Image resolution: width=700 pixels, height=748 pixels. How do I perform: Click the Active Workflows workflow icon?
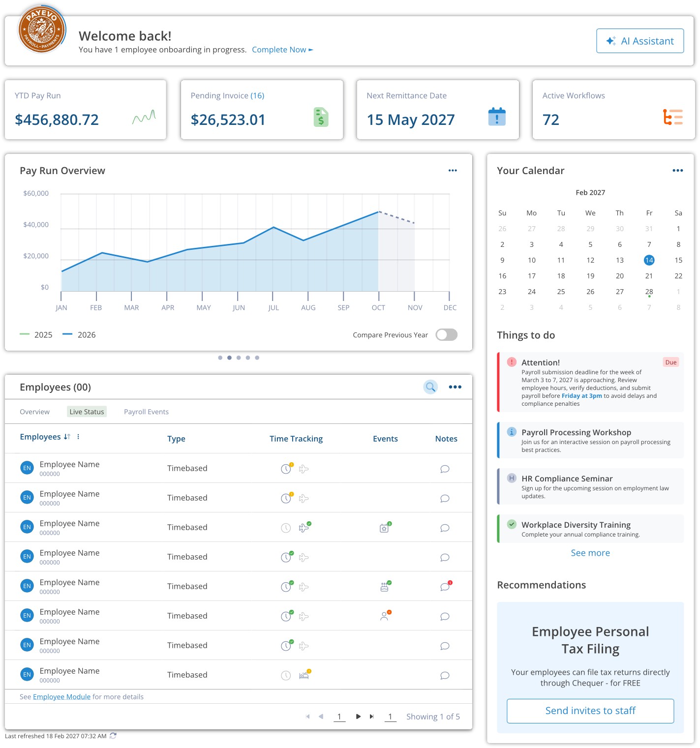tap(673, 117)
